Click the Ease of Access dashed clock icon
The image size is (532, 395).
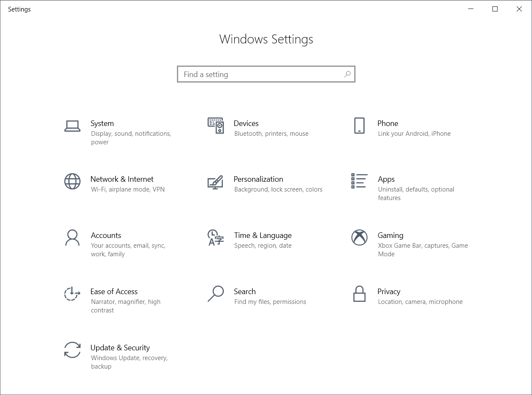tap(72, 294)
